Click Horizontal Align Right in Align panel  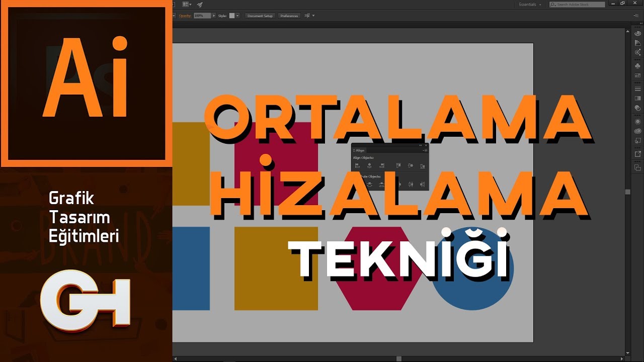tap(382, 165)
